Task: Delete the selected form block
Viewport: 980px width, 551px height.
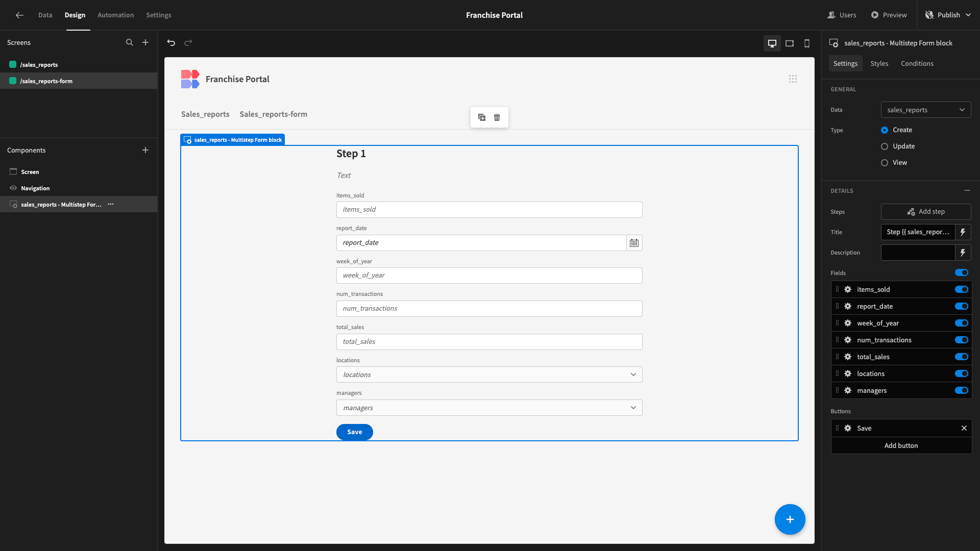Action: (x=497, y=117)
